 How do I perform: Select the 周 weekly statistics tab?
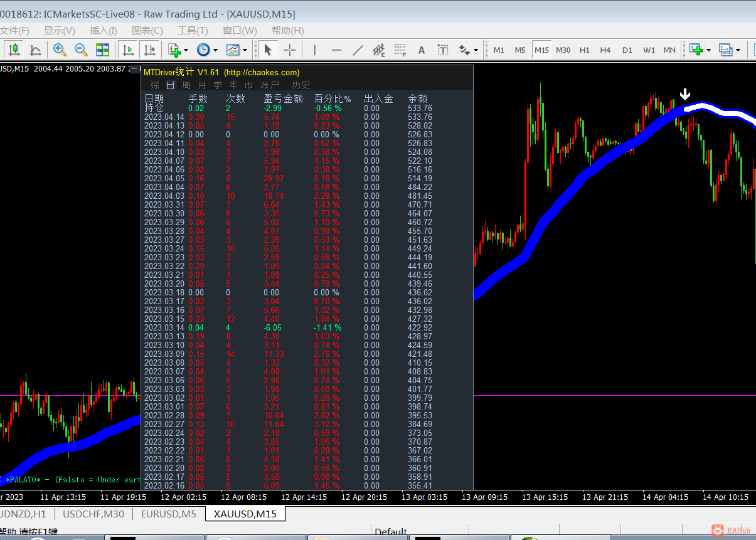pos(186,85)
